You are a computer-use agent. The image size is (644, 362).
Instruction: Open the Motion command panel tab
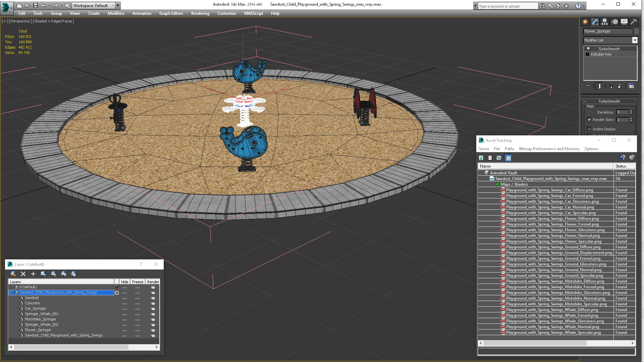pyautogui.click(x=614, y=22)
